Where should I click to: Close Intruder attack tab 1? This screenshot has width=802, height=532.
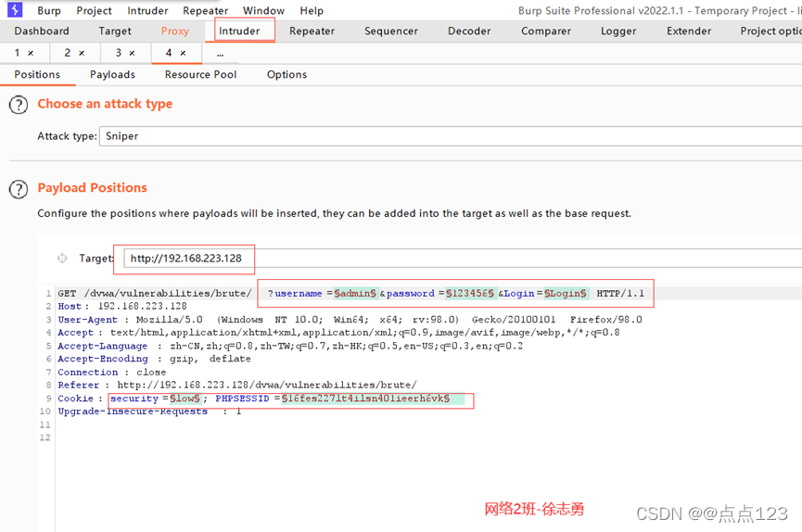click(x=31, y=54)
